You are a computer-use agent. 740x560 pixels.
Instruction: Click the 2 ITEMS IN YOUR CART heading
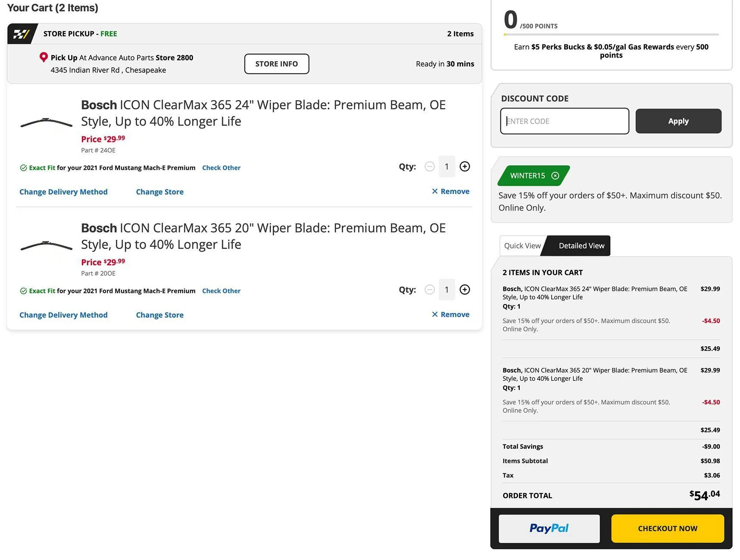(x=543, y=272)
